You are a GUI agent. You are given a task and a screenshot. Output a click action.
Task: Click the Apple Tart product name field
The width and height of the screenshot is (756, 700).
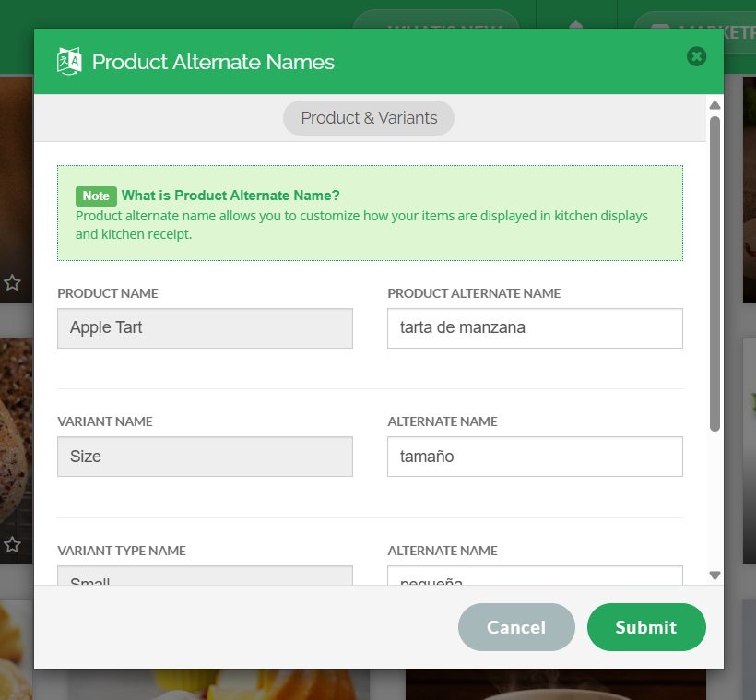pyautogui.click(x=205, y=328)
